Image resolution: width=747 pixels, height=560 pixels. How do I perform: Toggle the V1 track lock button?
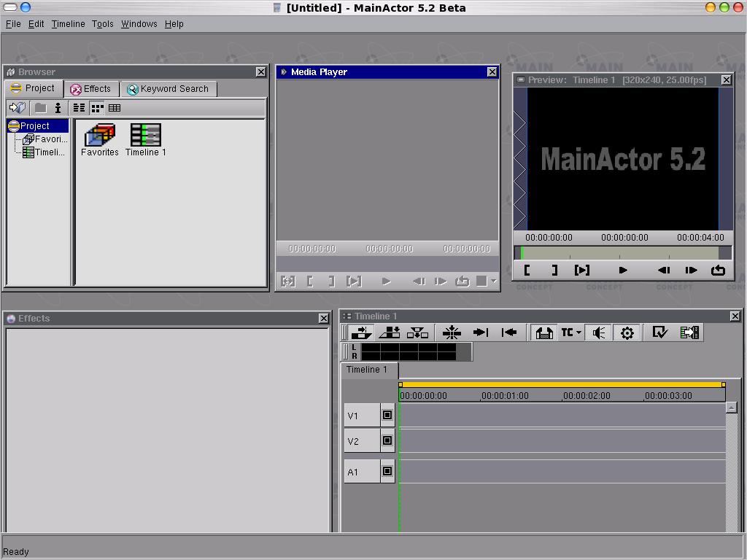click(x=387, y=415)
